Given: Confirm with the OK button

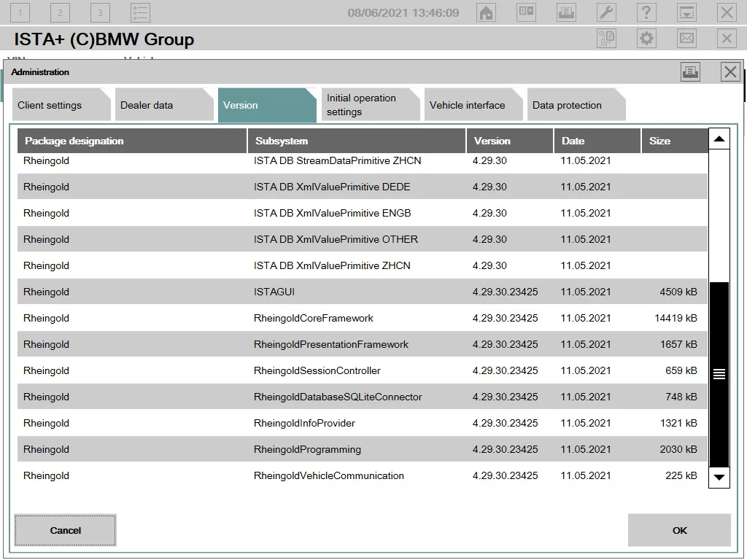Looking at the screenshot, I should 679,530.
